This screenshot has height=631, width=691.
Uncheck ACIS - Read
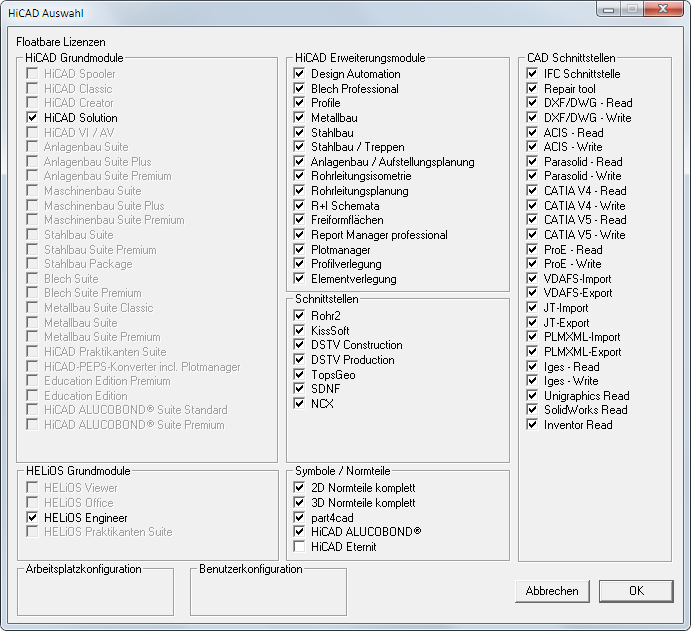click(532, 133)
